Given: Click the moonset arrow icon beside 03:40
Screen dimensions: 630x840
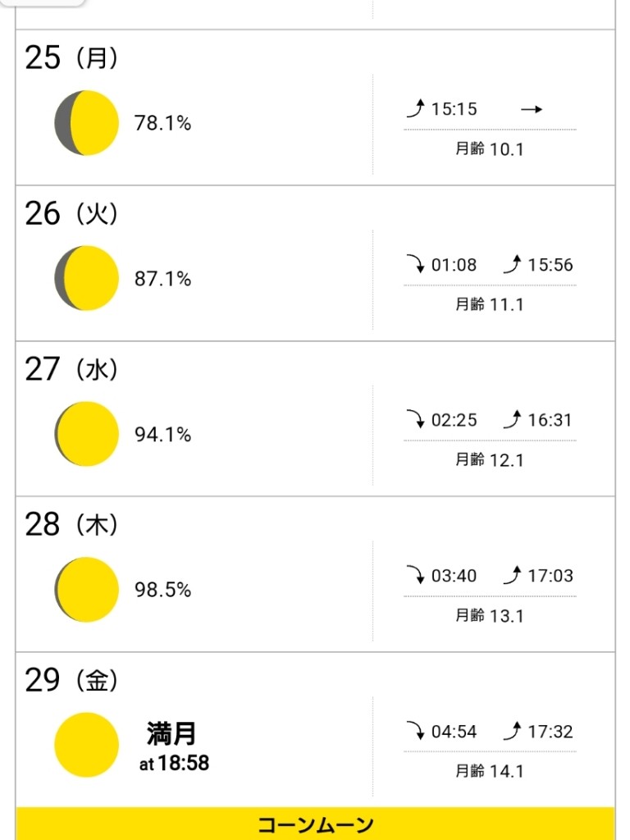Looking at the screenshot, I should click(x=416, y=574).
